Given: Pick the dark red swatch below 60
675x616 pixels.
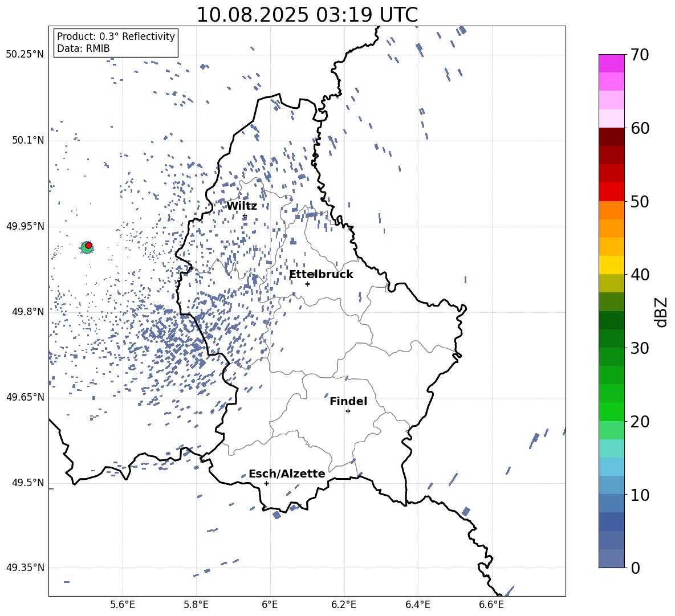Looking at the screenshot, I should tap(611, 137).
